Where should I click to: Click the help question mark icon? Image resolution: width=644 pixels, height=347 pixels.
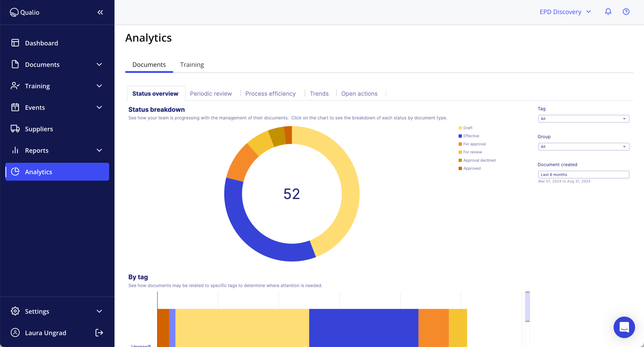626,12
